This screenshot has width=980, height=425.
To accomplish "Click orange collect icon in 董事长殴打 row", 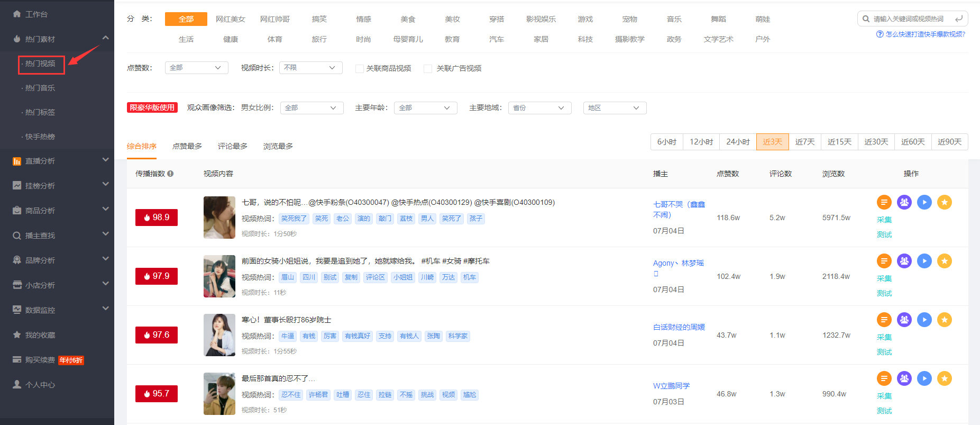I will [x=884, y=320].
